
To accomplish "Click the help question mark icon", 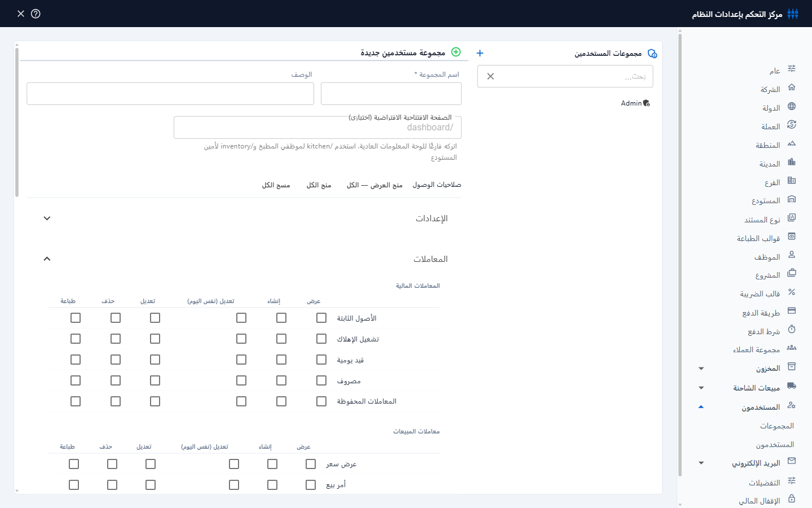I will [x=36, y=14].
